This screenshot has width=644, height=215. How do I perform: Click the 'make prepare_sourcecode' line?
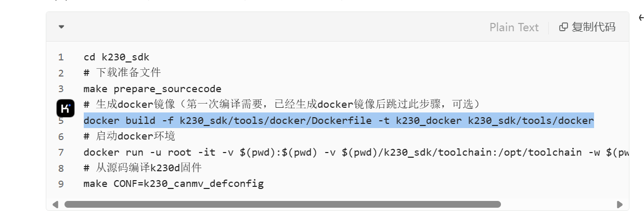click(x=152, y=88)
